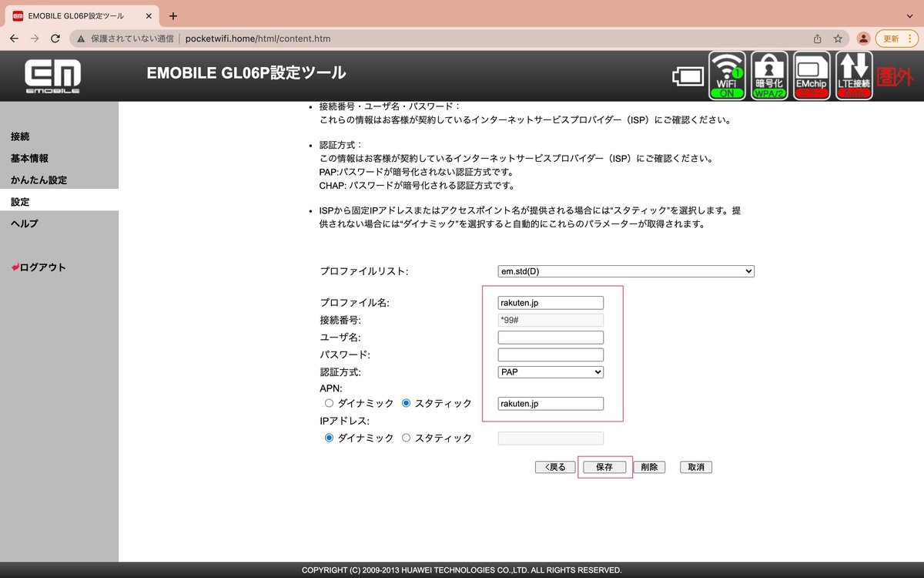Click the 保存 save button
This screenshot has height=578, width=924.
coord(604,467)
